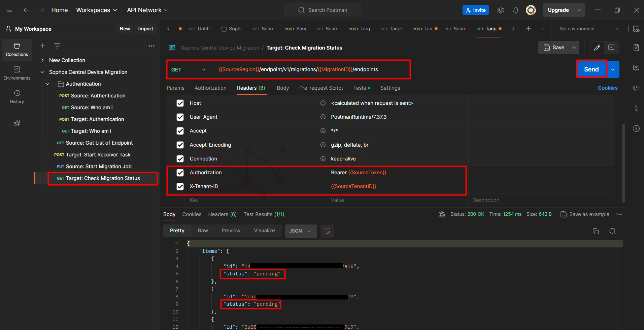644x330 pixels.
Task: Open Upgrade dropdown arrow
Action: pyautogui.click(x=579, y=10)
